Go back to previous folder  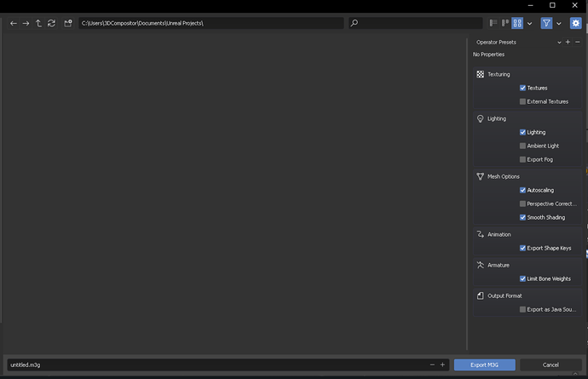coord(14,23)
